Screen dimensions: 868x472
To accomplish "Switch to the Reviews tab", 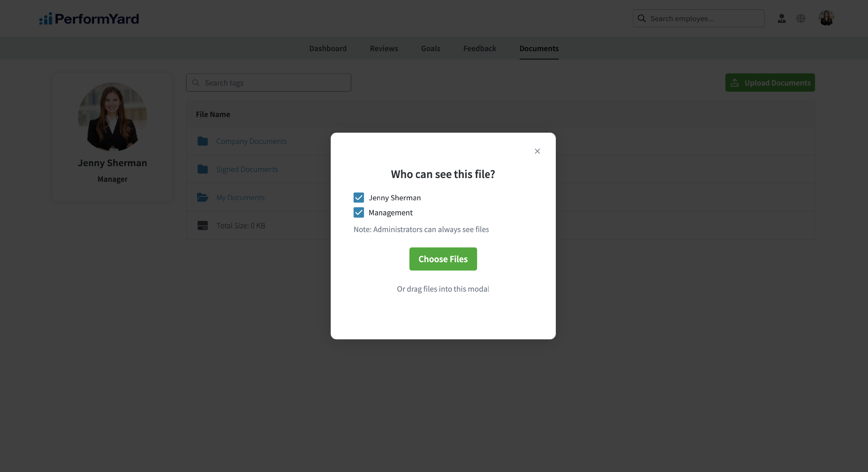I will point(384,49).
